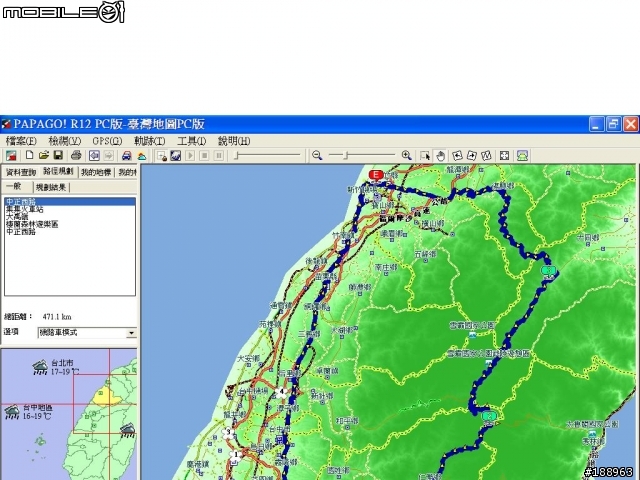
Task: Restore down the PAPAGO! R12 window
Action: 613,124
